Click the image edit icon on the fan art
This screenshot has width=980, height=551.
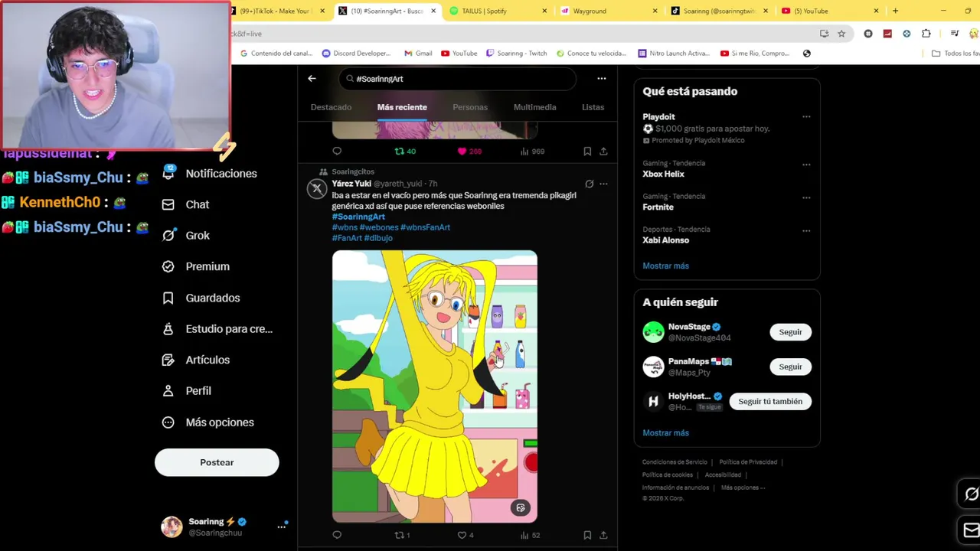coord(521,508)
